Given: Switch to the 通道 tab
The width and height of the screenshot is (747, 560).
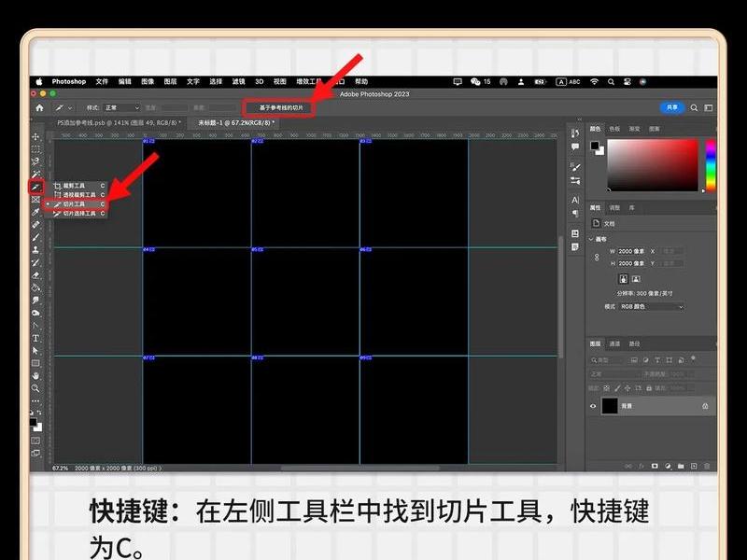Looking at the screenshot, I should point(614,343).
